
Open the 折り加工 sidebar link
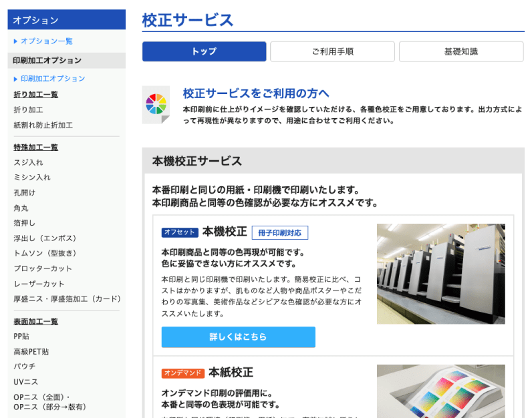pos(28,110)
